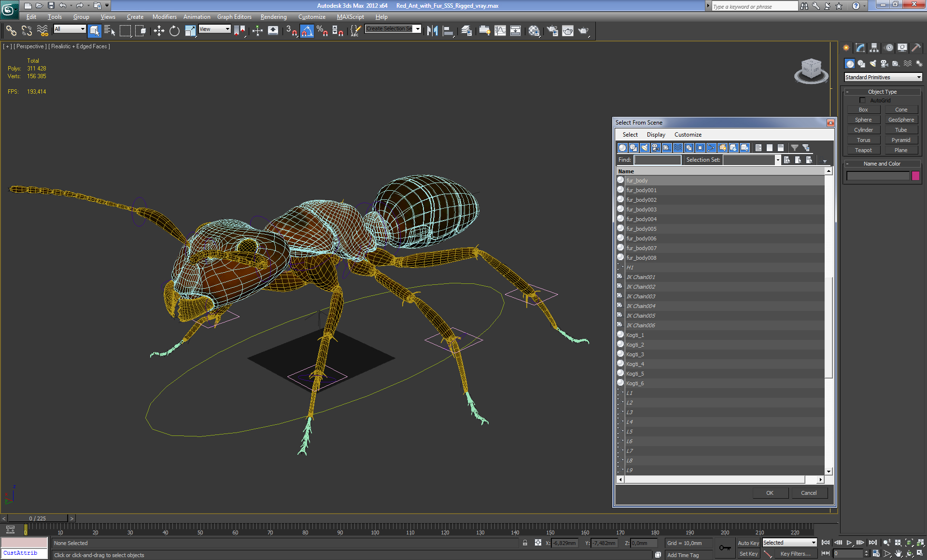Screen dimensions: 927x560
Task: Click the Select by Name icon
Action: [109, 31]
